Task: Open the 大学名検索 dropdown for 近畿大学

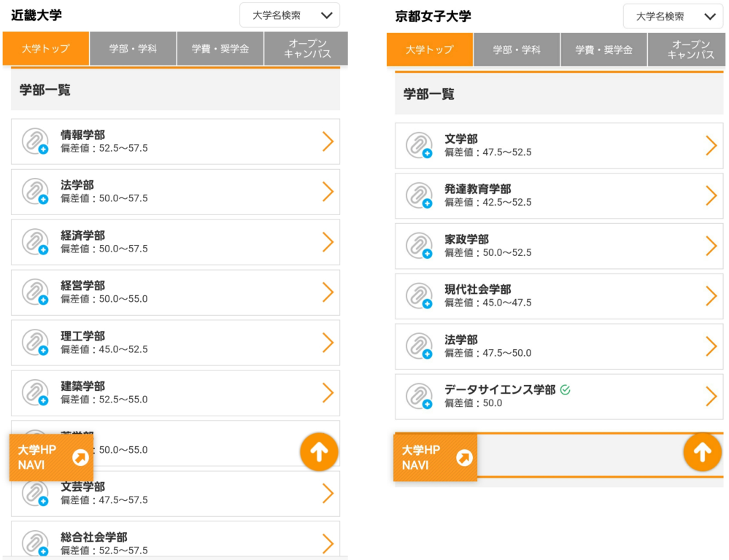Action: pyautogui.click(x=289, y=15)
